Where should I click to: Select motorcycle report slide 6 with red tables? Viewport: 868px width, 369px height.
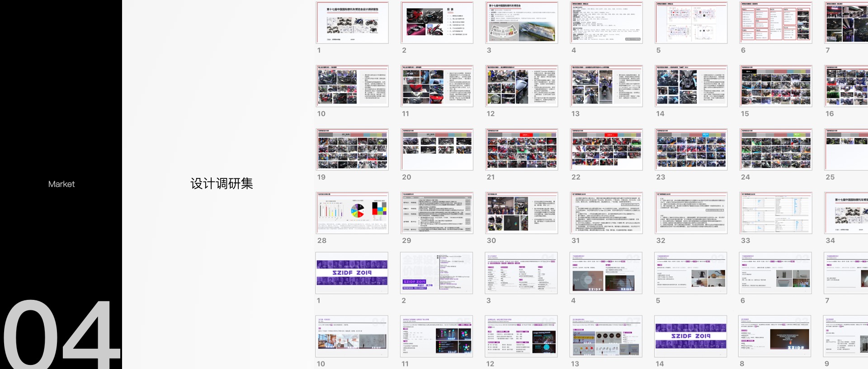pos(776,23)
